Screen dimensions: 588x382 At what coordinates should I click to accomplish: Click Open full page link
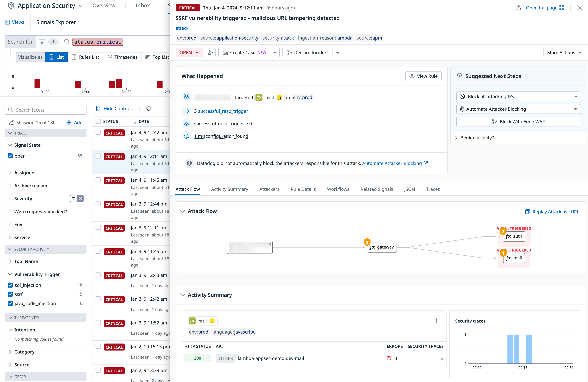[x=545, y=8]
